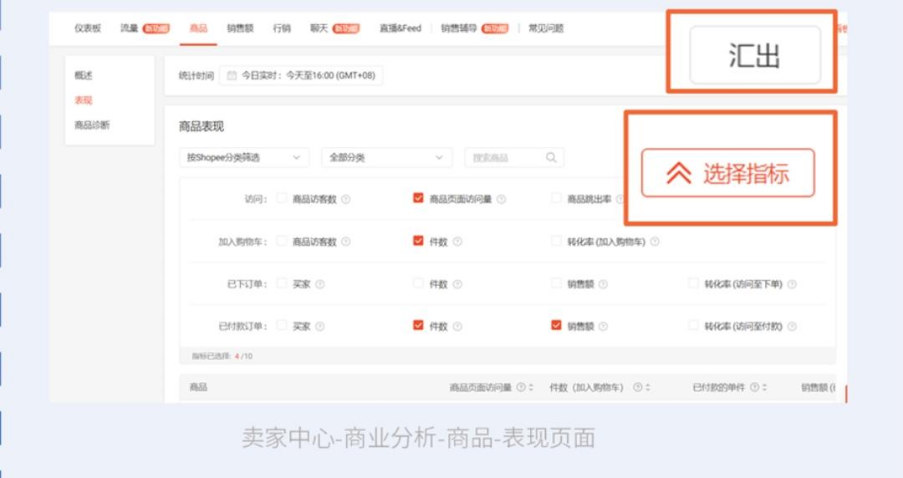
Task: Sort table by 商品页面访问量 column arrows
Action: pos(531,388)
